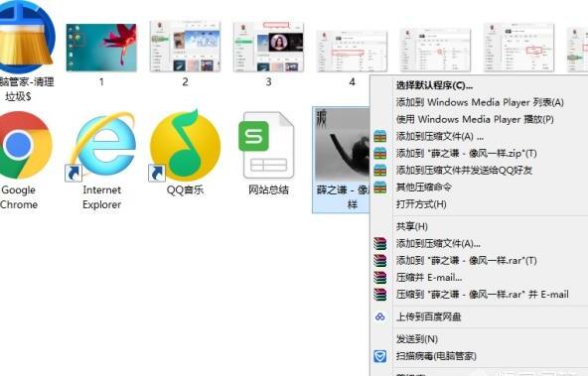588x376 pixels.
Task: Click 上传到百度网盘 menu entry
Action: pyautogui.click(x=429, y=317)
